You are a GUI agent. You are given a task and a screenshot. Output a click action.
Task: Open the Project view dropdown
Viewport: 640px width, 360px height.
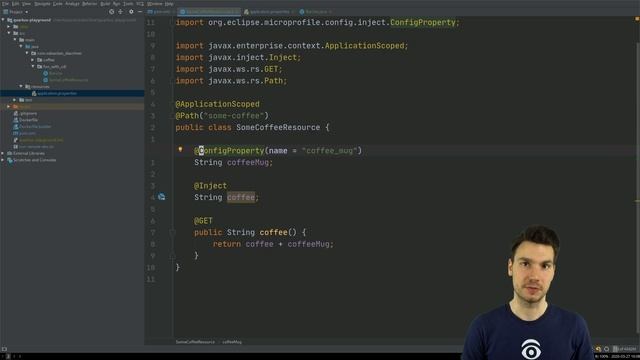point(16,12)
